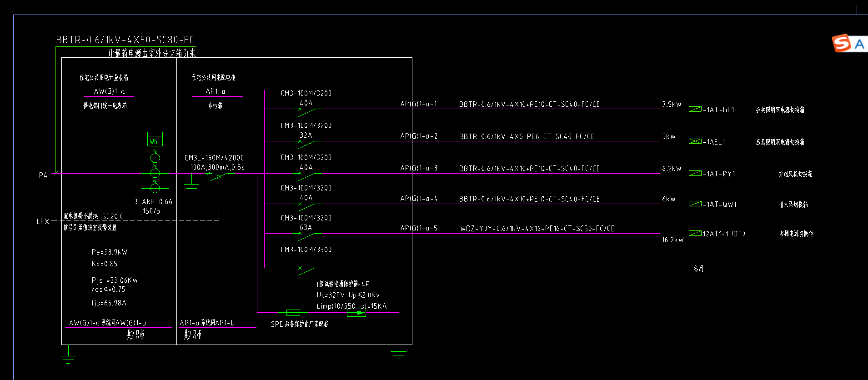Select the Kx=0.85 coefficient text
Screen dimensions: 868x380
click(x=105, y=264)
